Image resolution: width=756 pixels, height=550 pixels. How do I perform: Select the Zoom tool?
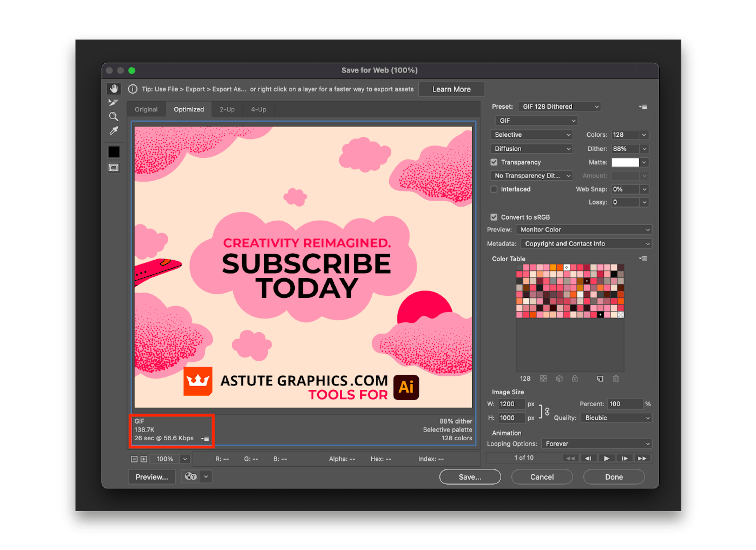click(x=113, y=116)
